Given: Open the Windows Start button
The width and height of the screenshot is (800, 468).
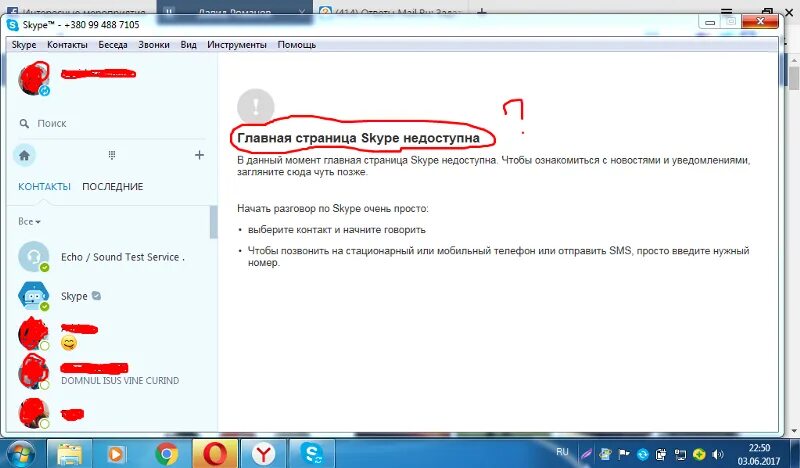Looking at the screenshot, I should [x=20, y=454].
